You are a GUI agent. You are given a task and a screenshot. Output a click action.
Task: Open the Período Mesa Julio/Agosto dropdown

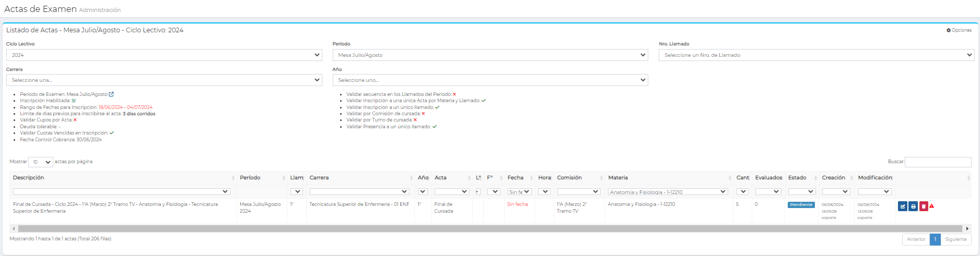(490, 55)
